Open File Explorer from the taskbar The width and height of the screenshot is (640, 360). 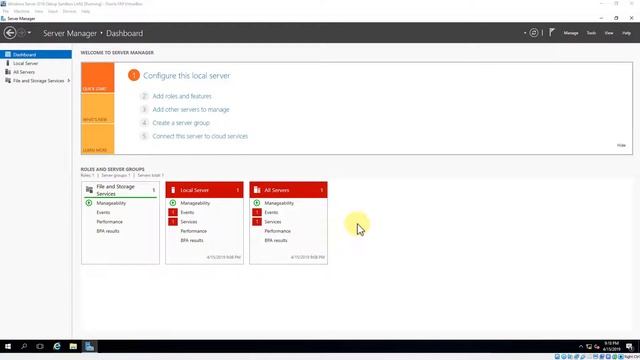pos(73,347)
